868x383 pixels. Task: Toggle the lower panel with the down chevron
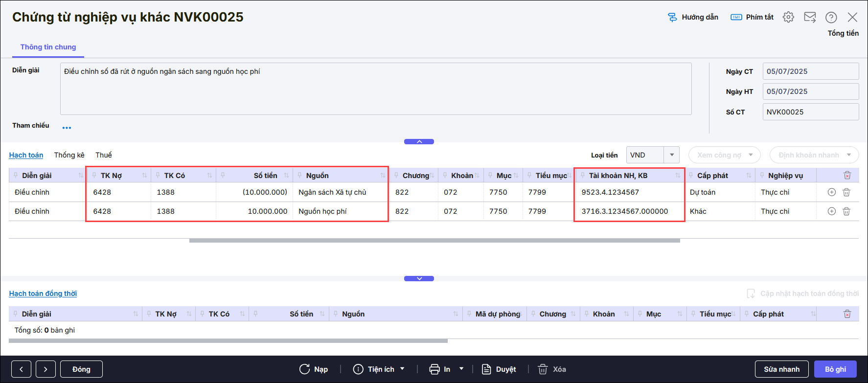[419, 279]
